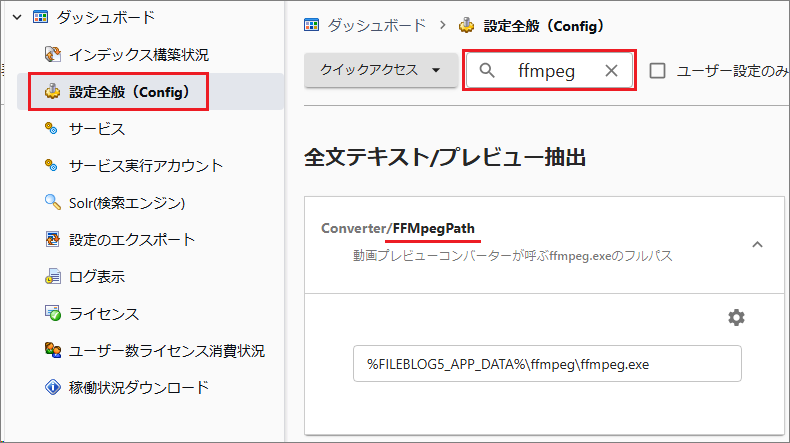Screen dimensions: 790x443
Task: Click inside the ffmpeg search box
Action: click(x=550, y=71)
